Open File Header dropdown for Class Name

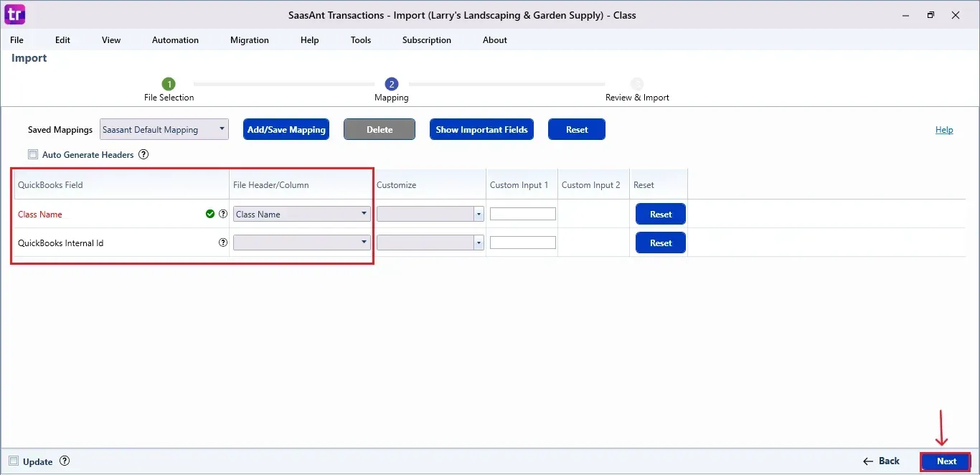(302, 214)
